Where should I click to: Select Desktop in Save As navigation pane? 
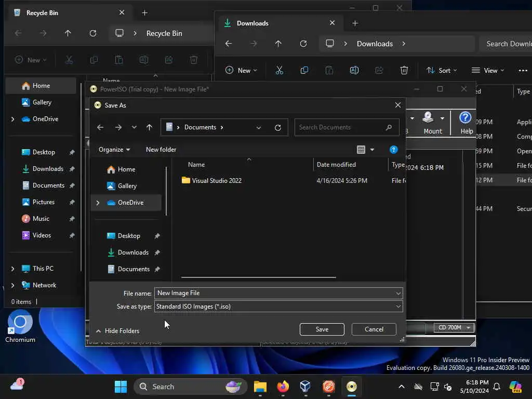pyautogui.click(x=129, y=236)
